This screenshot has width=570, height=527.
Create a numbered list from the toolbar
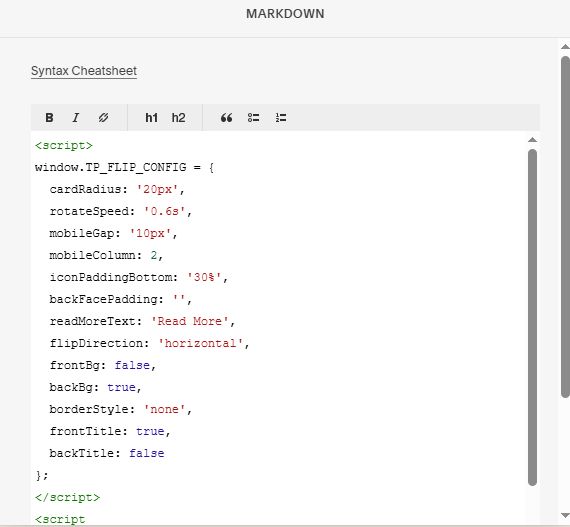pos(281,118)
